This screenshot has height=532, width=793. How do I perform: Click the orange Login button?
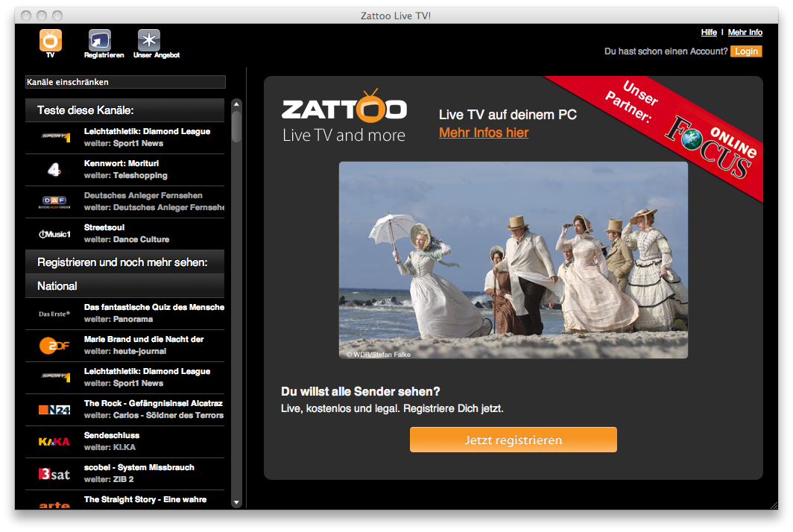pos(746,51)
